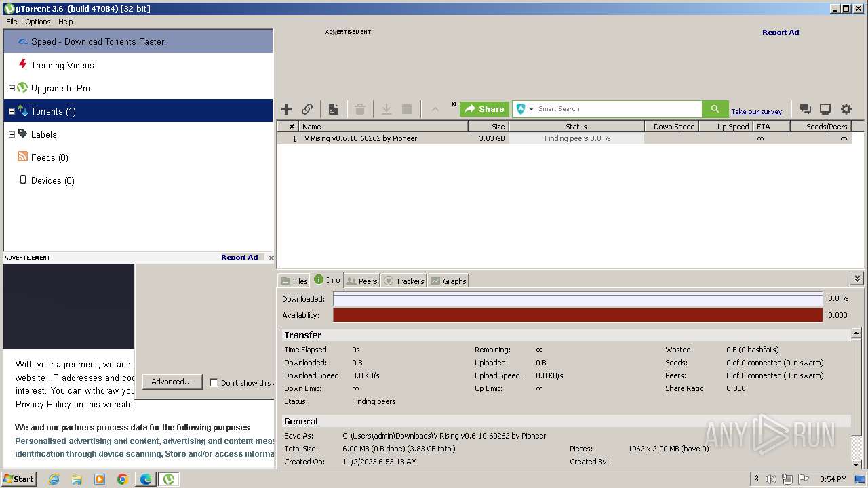Click into the Smart Search field
This screenshot has height=488, width=868.
tap(618, 109)
